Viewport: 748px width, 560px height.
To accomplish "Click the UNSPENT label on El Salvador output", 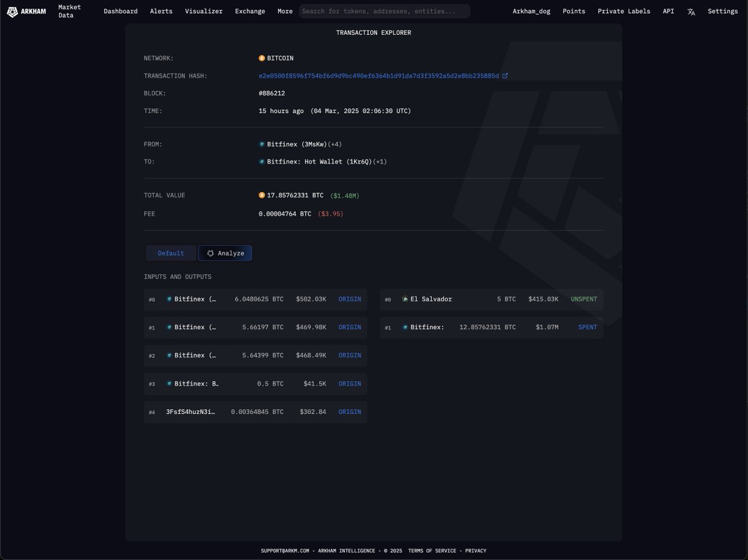I will coord(583,299).
